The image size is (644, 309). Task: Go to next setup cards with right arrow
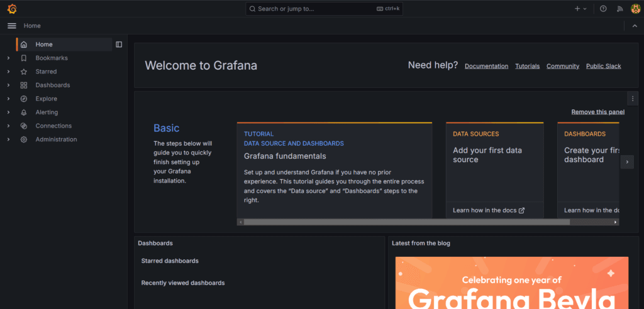627,161
